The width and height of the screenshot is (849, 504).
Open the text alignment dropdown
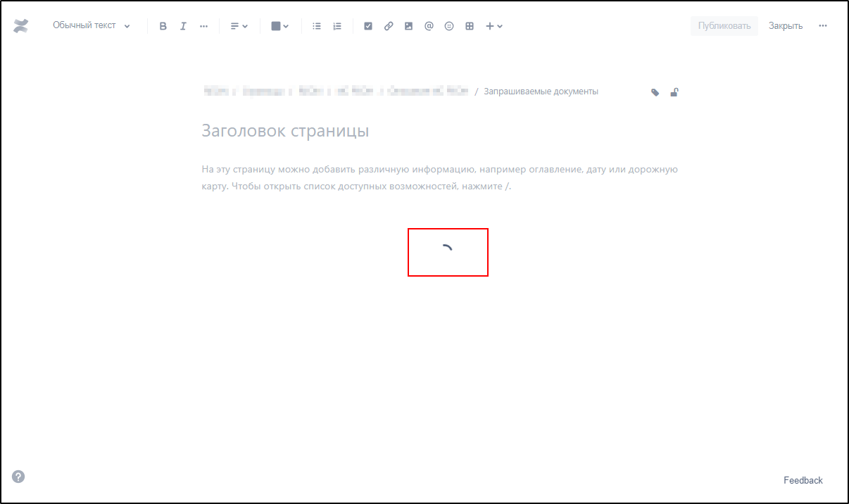click(239, 26)
